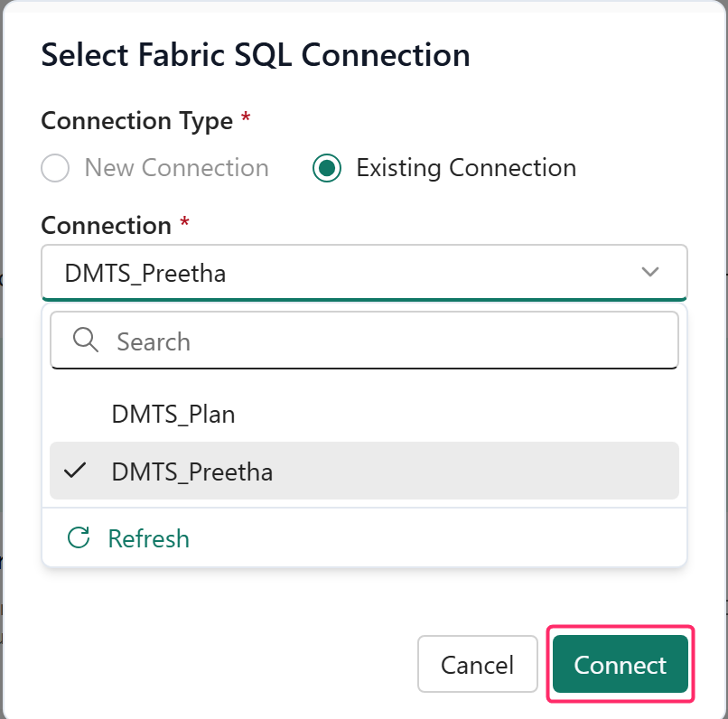Screen dimensions: 728x719
Task: Click the "Connection" field label above dropdown
Action: pos(107,226)
